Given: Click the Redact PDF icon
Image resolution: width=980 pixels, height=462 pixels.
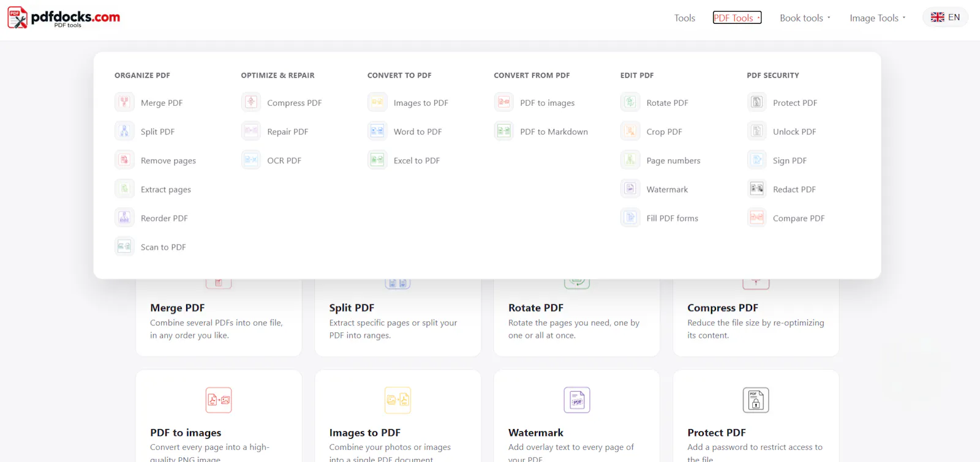Looking at the screenshot, I should (x=757, y=188).
